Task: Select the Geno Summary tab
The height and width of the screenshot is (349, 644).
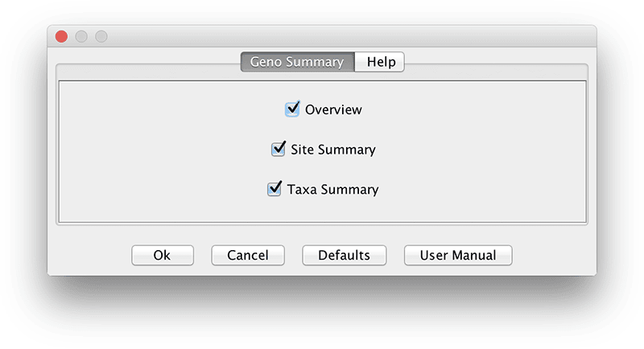Action: point(297,62)
